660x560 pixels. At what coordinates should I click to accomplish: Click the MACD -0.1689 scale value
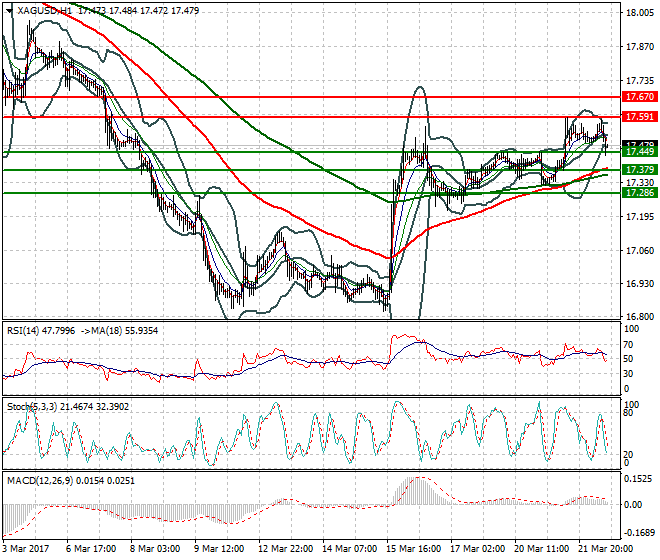coord(639,533)
